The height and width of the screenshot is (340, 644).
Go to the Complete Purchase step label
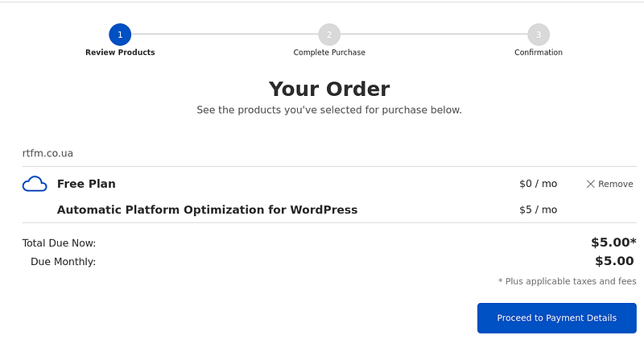329,52
